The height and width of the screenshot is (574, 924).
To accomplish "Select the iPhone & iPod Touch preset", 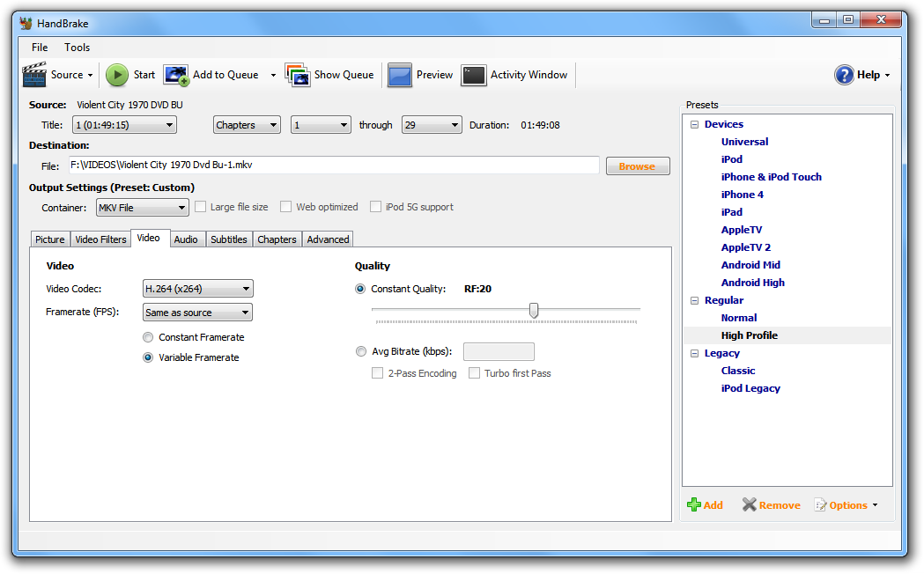I will 772,177.
